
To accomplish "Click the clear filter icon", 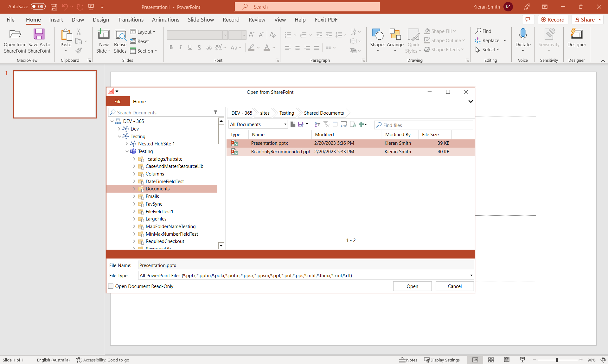I will pos(326,124).
